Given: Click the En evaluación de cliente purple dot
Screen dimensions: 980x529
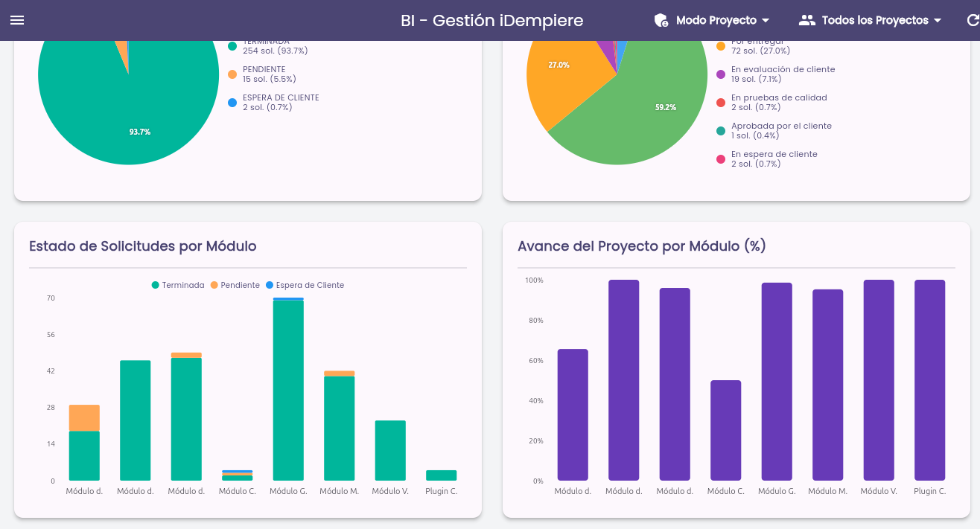Looking at the screenshot, I should [x=721, y=74].
